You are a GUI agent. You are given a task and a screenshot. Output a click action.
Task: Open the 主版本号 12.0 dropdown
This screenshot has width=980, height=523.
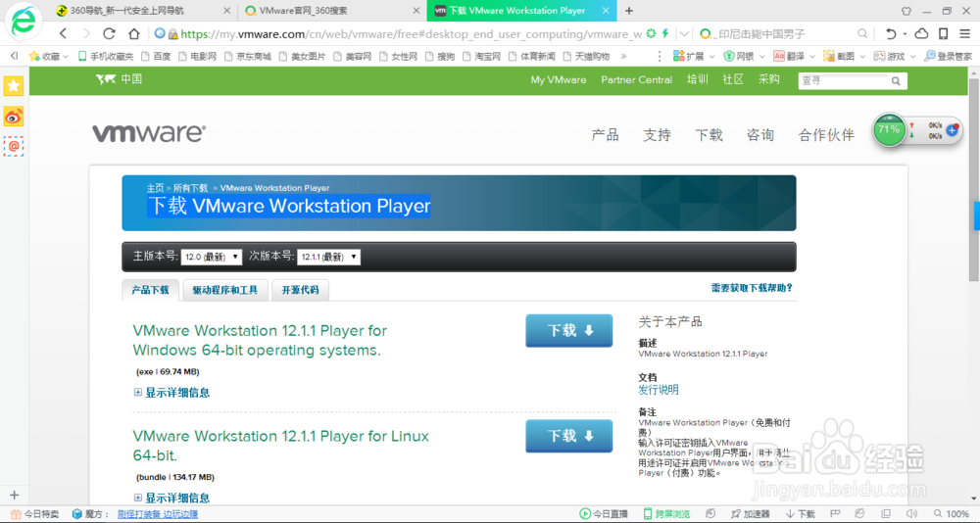212,257
